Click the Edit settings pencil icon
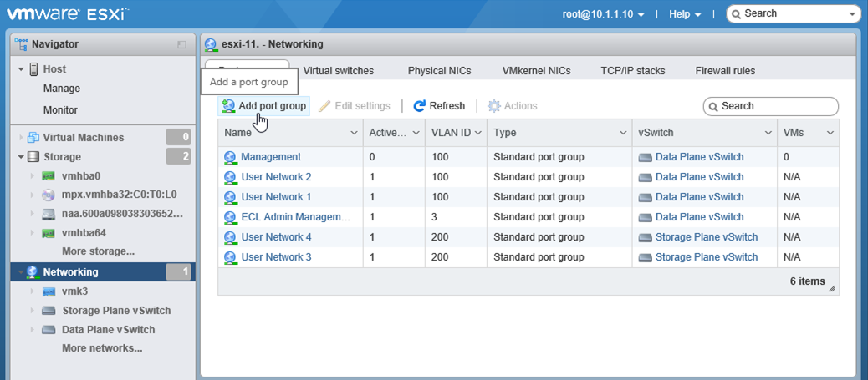The height and width of the screenshot is (380, 868). (324, 106)
